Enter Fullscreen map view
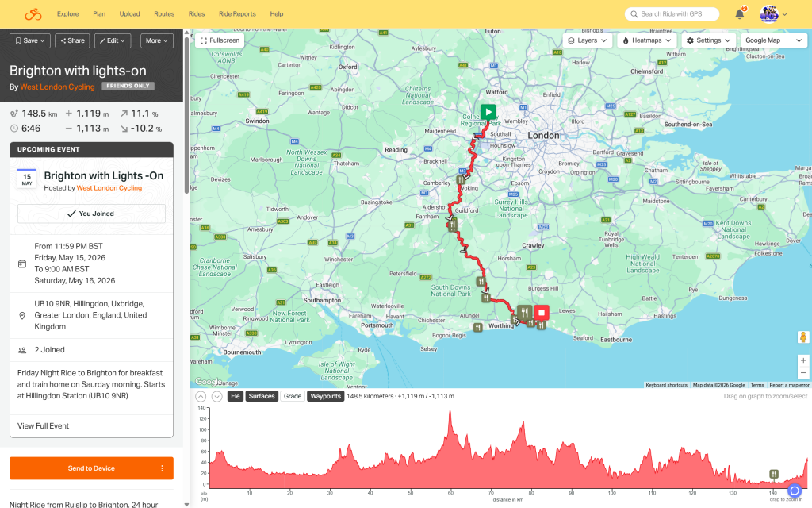This screenshot has height=508, width=812. pos(220,40)
